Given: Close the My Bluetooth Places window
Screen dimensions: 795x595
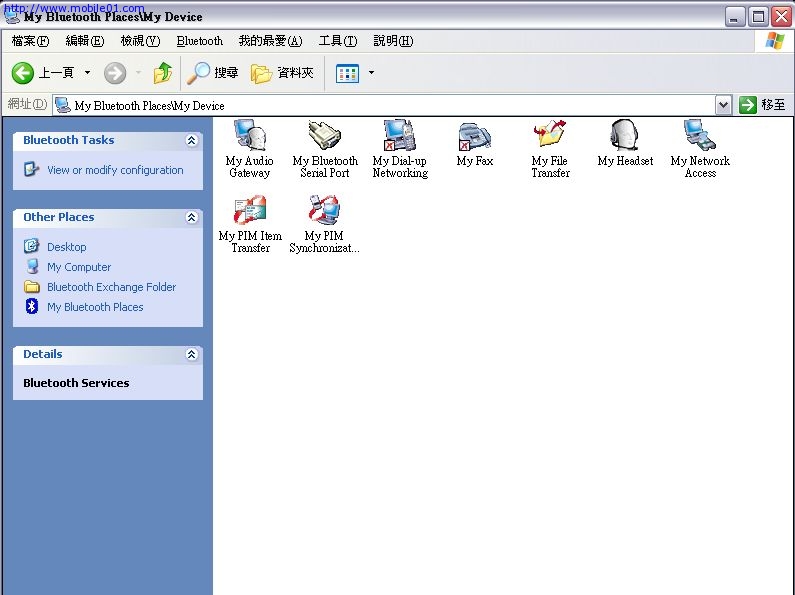Looking at the screenshot, I should pos(781,17).
